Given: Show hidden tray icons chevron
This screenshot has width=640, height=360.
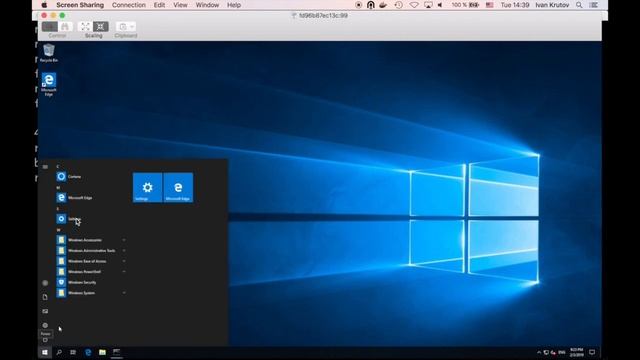Looking at the screenshot, I should [539, 352].
